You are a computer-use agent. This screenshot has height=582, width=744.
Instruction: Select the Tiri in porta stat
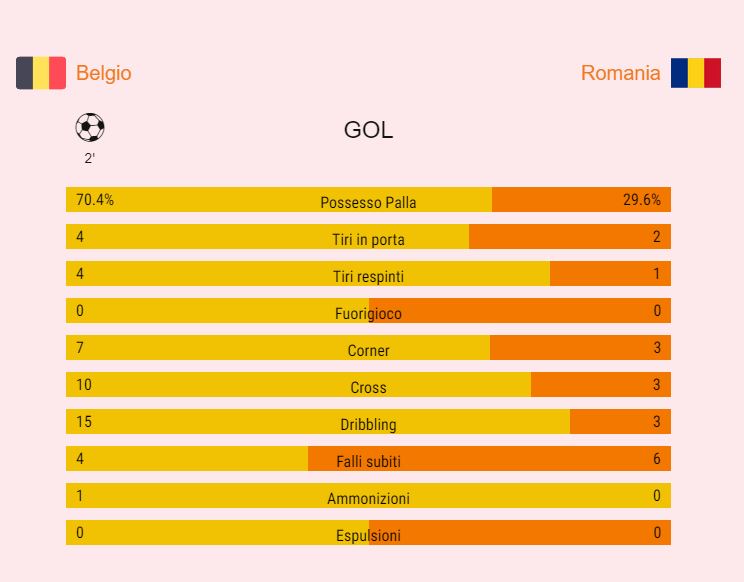(368, 239)
